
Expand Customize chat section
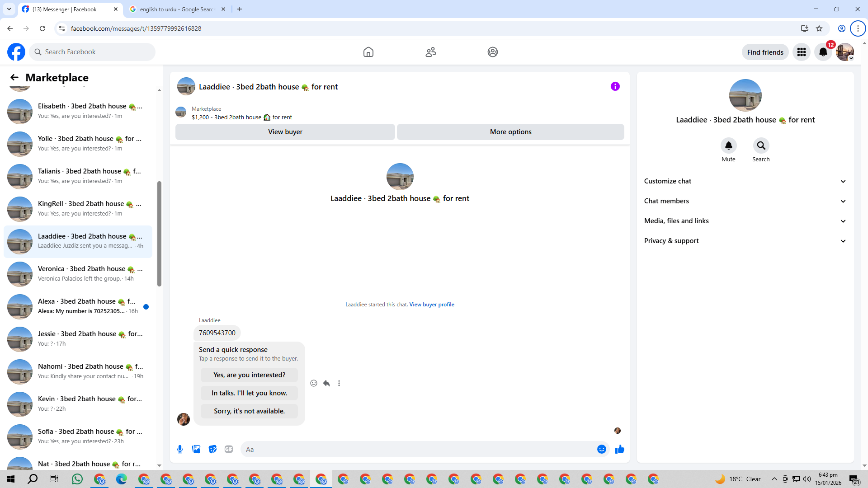pyautogui.click(x=745, y=181)
